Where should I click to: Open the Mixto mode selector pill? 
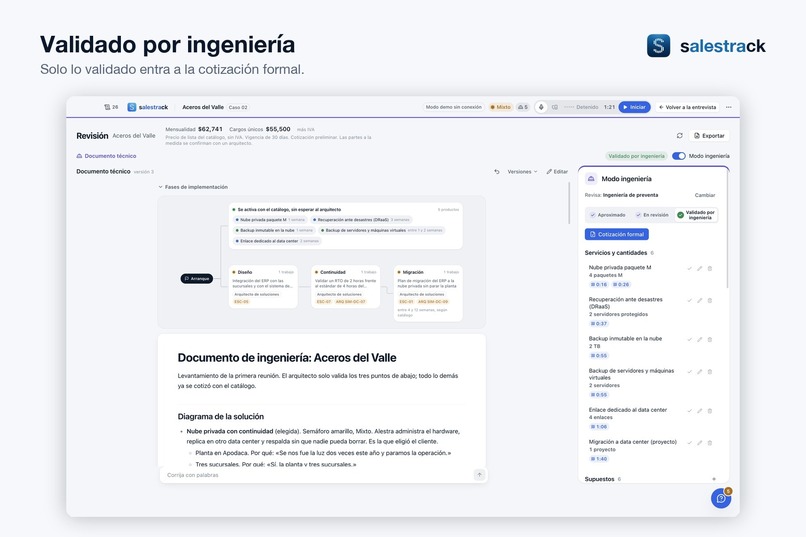[x=500, y=107]
